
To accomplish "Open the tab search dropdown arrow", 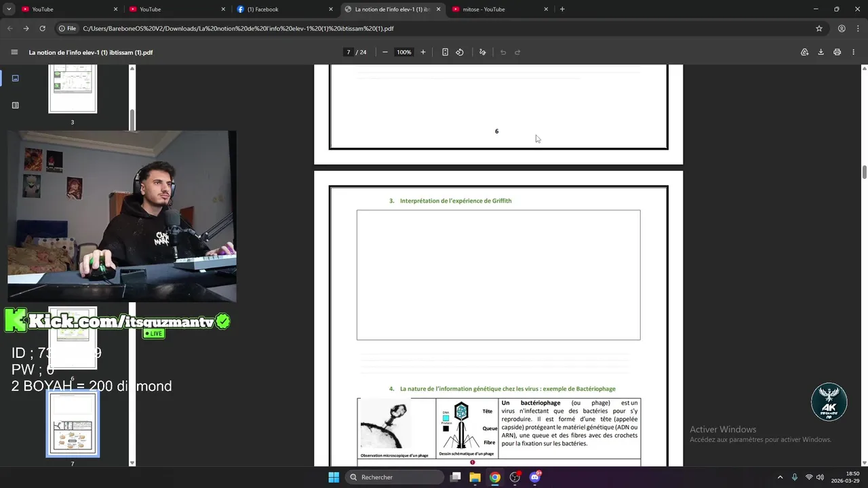I will click(x=9, y=9).
